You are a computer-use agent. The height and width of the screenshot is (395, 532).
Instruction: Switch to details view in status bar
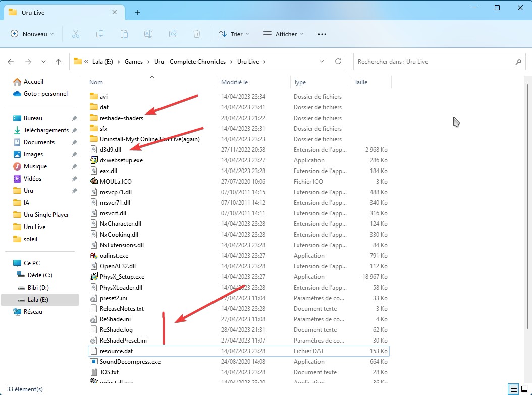coord(513,389)
